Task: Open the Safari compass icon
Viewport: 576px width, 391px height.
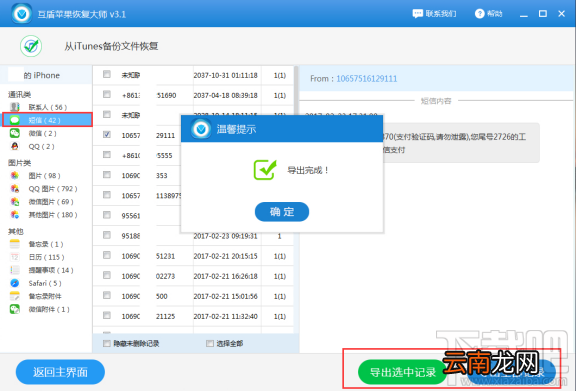Action: point(15,283)
